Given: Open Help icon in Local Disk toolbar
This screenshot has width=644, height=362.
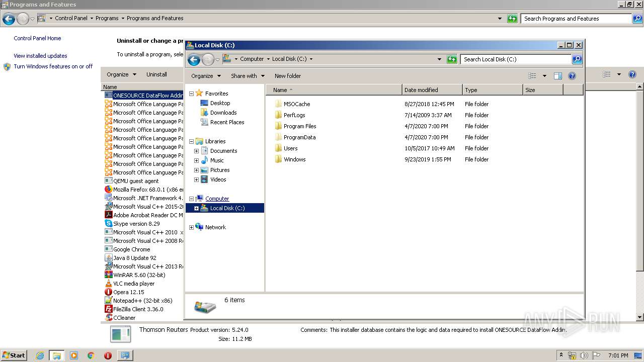Looking at the screenshot, I should click(572, 76).
